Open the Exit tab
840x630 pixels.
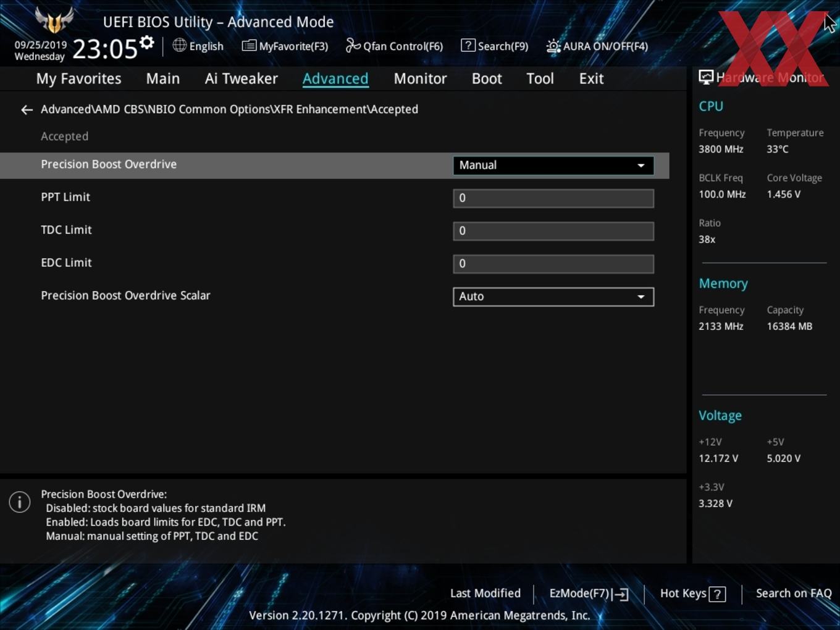[x=591, y=79]
